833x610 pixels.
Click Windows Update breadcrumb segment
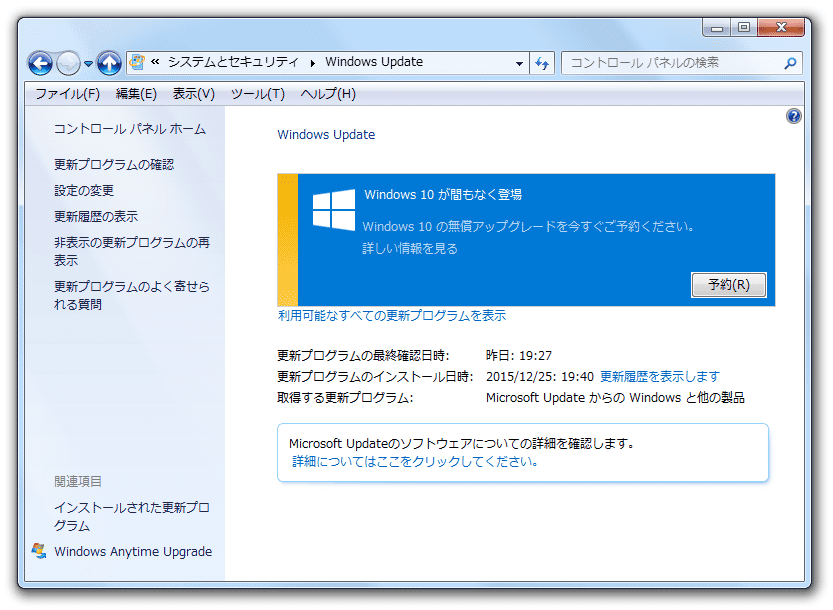click(374, 62)
